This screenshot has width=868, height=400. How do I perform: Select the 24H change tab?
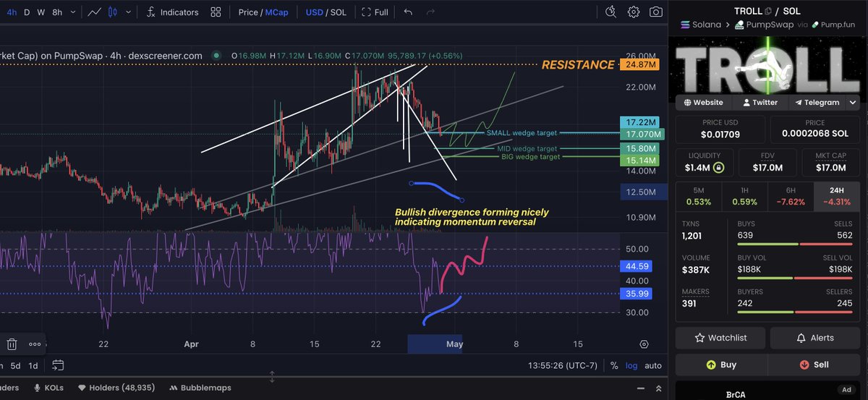[x=835, y=196]
